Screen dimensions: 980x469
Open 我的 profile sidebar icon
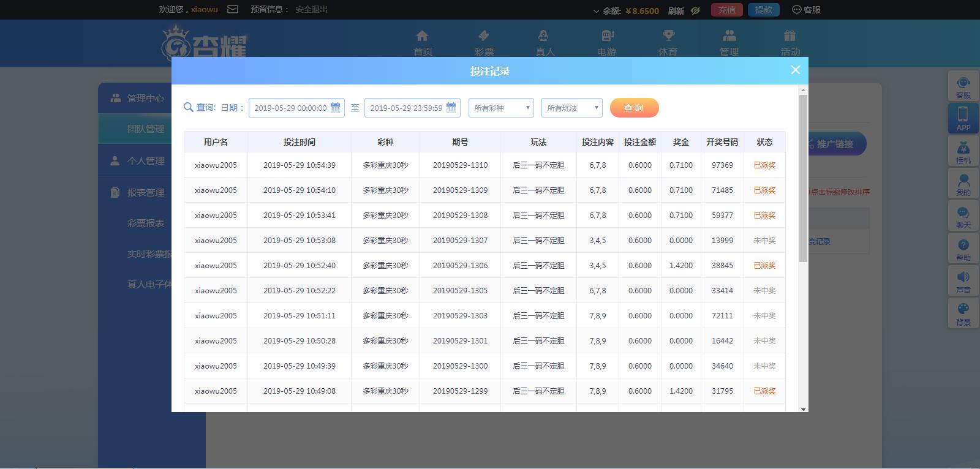[963, 183]
